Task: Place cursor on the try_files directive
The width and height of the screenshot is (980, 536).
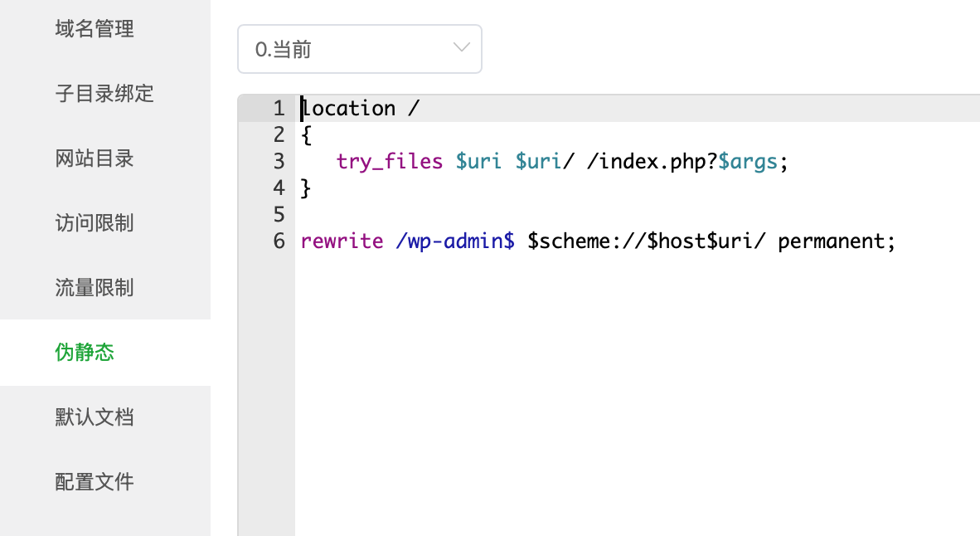Action: pyautogui.click(x=390, y=162)
